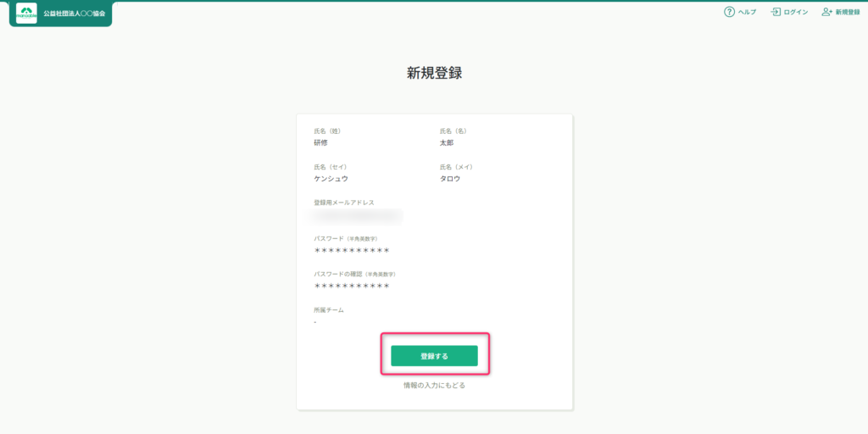The width and height of the screenshot is (868, 434).
Task: Open the ヘルプ menu text
Action: pos(746,12)
